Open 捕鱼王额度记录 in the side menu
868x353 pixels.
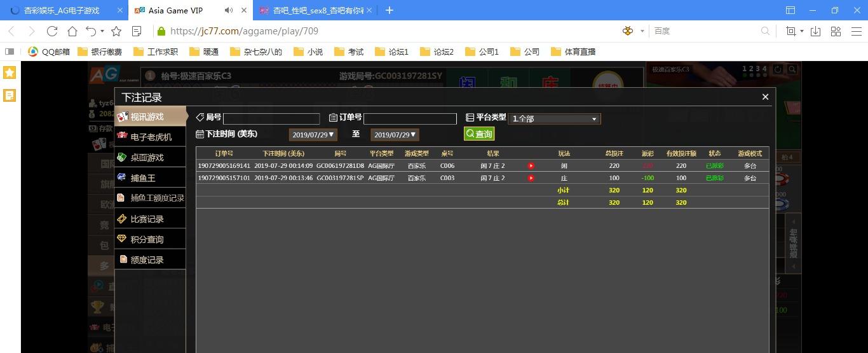(150, 198)
